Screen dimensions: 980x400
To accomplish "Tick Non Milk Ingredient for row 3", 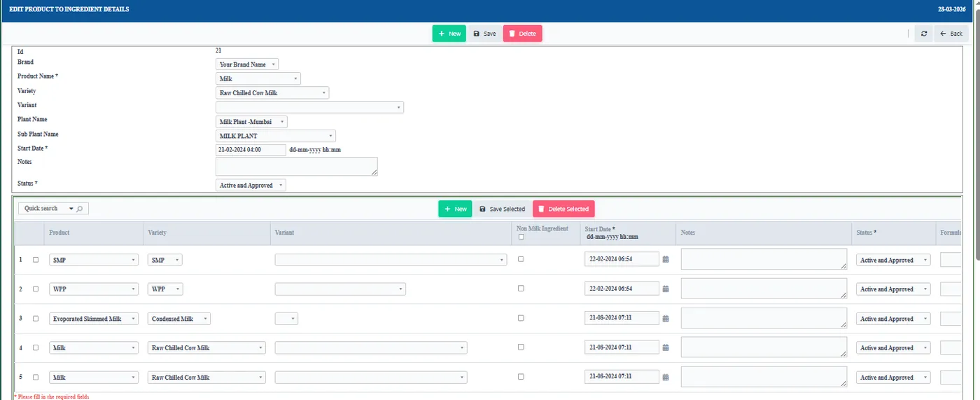I will tap(521, 318).
